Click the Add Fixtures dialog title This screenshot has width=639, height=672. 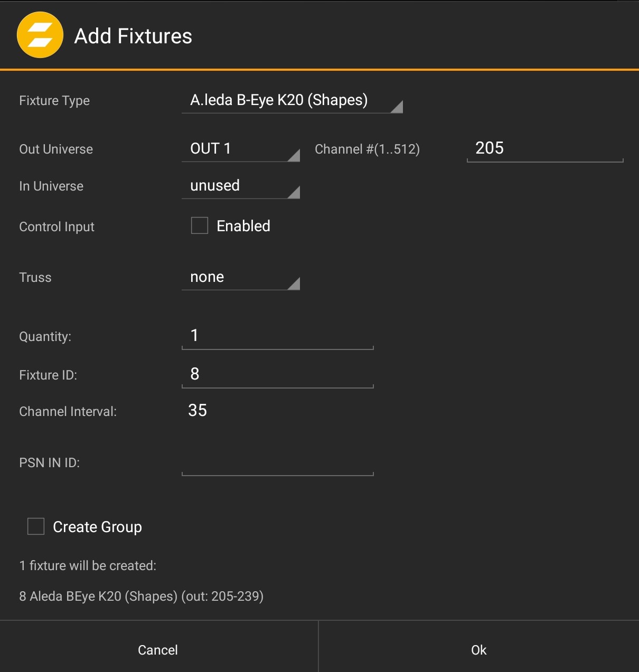click(x=133, y=36)
